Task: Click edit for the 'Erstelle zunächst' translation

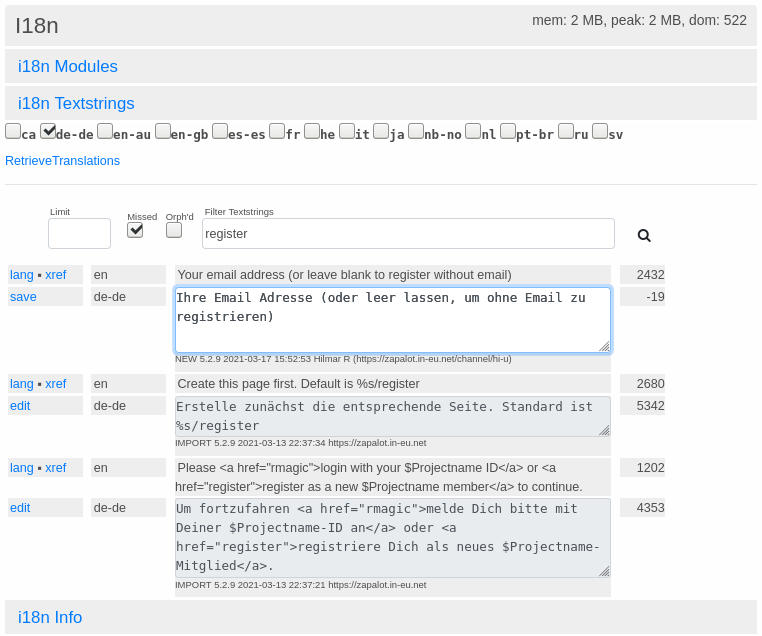Action: (20, 406)
